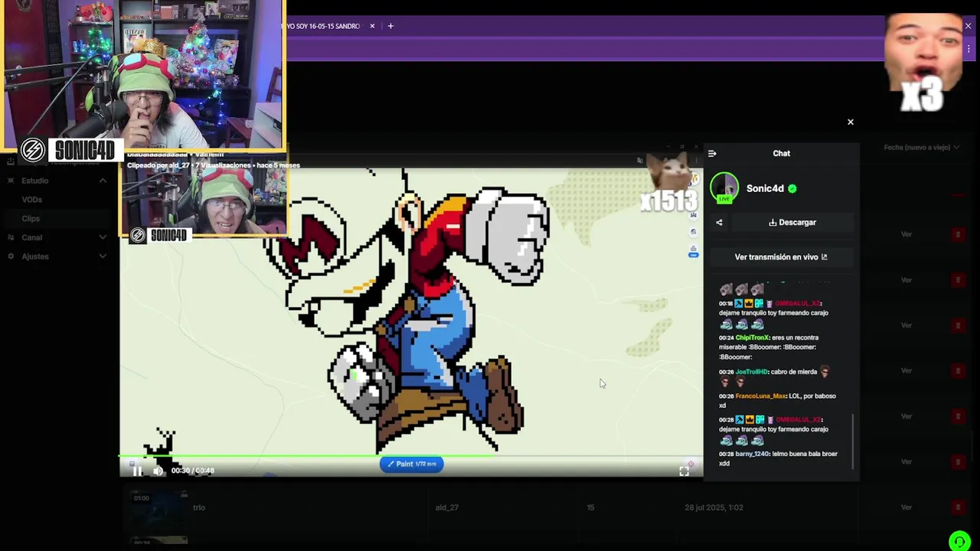This screenshot has height=551, width=980.
Task: Click Ver in the 'trio' clip row
Action: (906, 507)
